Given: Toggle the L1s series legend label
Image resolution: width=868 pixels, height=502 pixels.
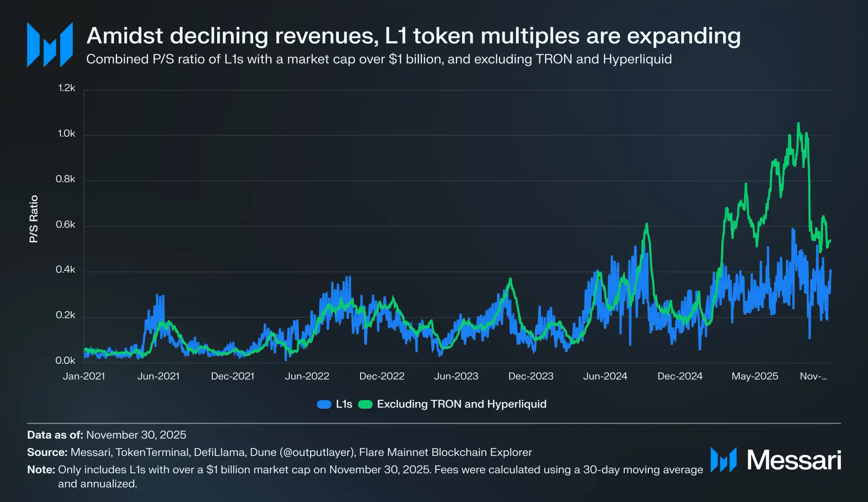Looking at the screenshot, I should coord(344,404).
